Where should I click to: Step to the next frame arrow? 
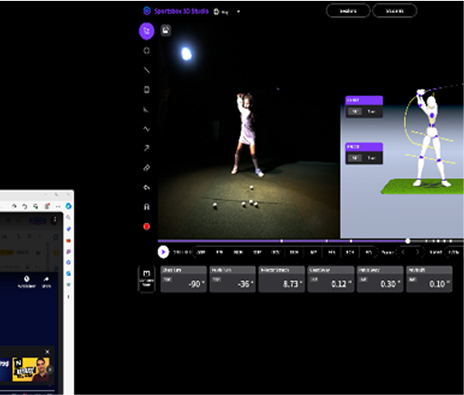(417, 252)
